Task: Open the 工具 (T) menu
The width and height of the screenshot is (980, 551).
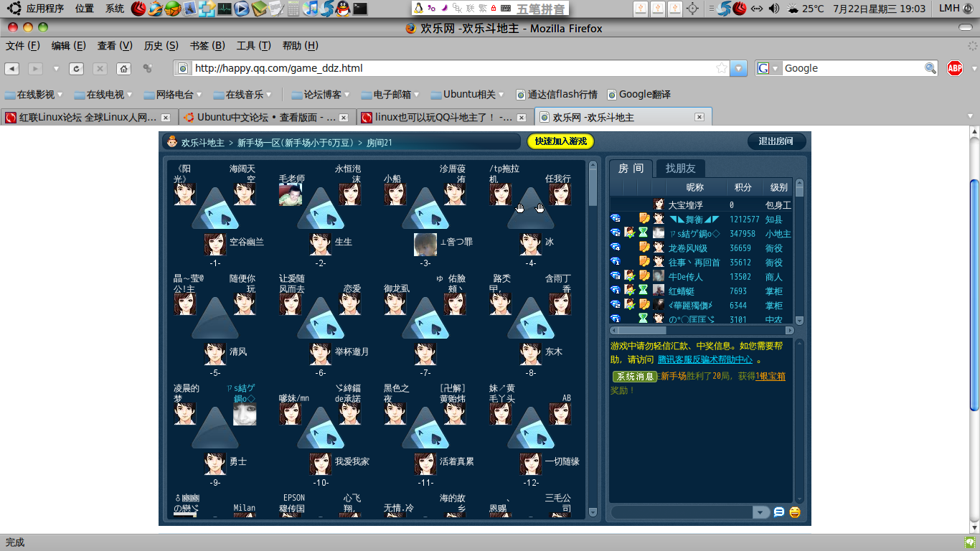Action: click(x=254, y=45)
